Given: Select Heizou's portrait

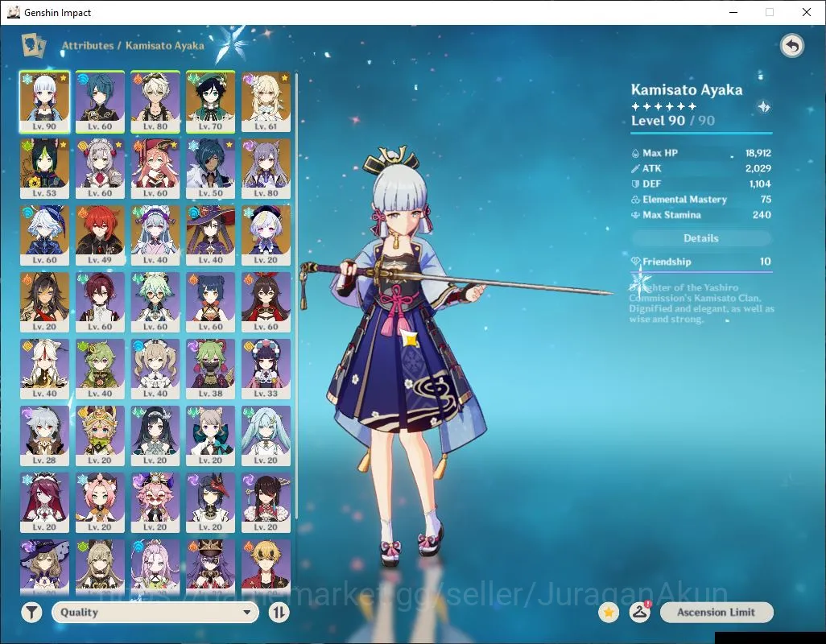Looking at the screenshot, I should click(100, 302).
